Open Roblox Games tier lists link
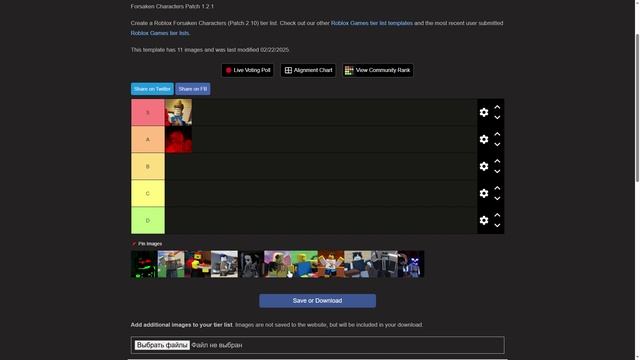This screenshot has width=640, height=360. [x=160, y=33]
